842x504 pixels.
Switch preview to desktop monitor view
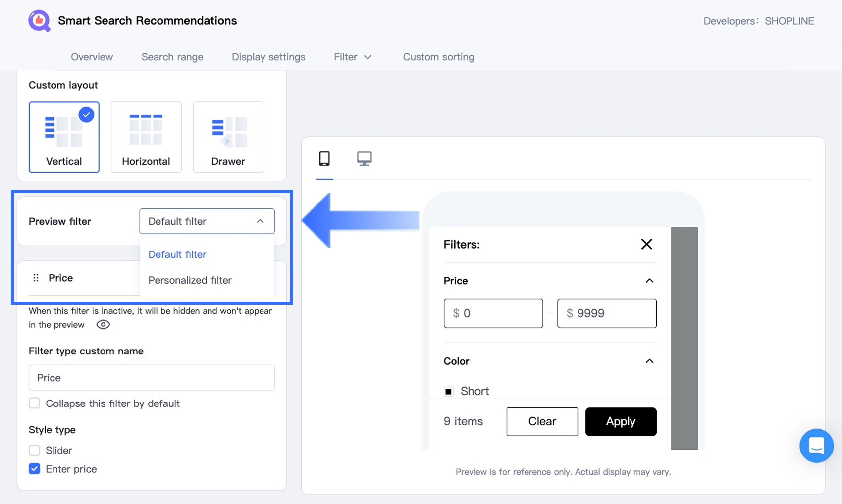click(x=365, y=159)
